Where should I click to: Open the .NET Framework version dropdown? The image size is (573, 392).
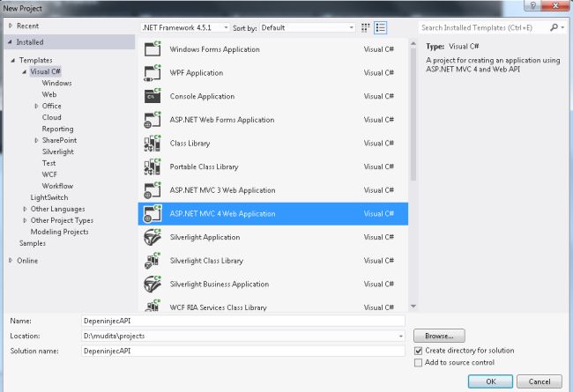coord(185,28)
